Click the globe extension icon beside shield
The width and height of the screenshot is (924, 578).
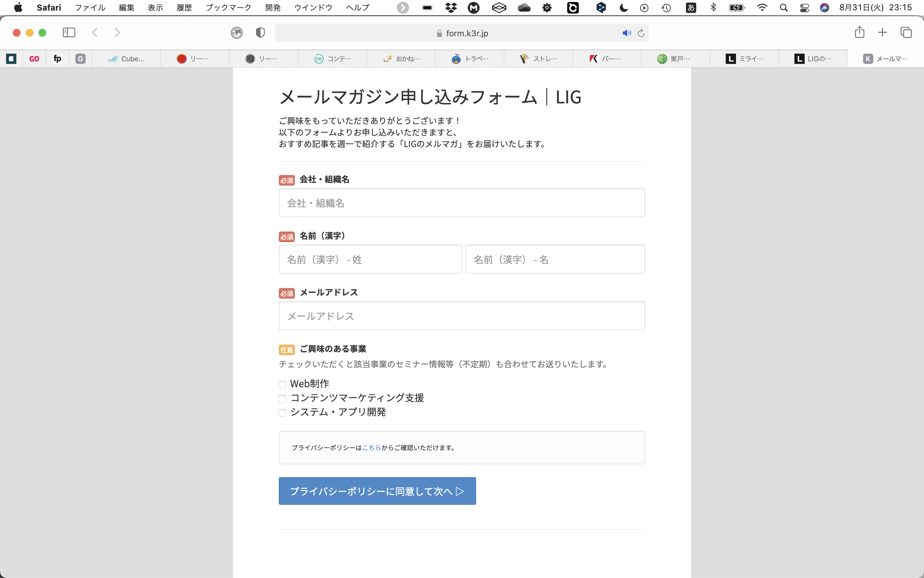pos(237,33)
